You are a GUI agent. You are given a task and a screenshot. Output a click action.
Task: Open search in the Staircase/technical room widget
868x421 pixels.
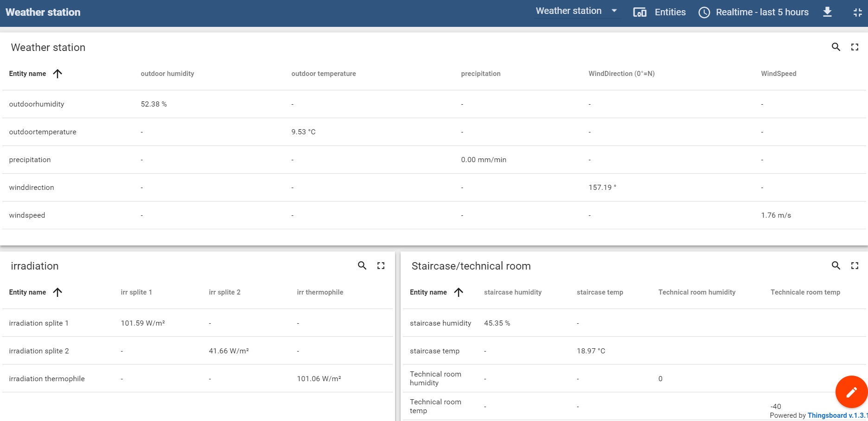(x=836, y=266)
